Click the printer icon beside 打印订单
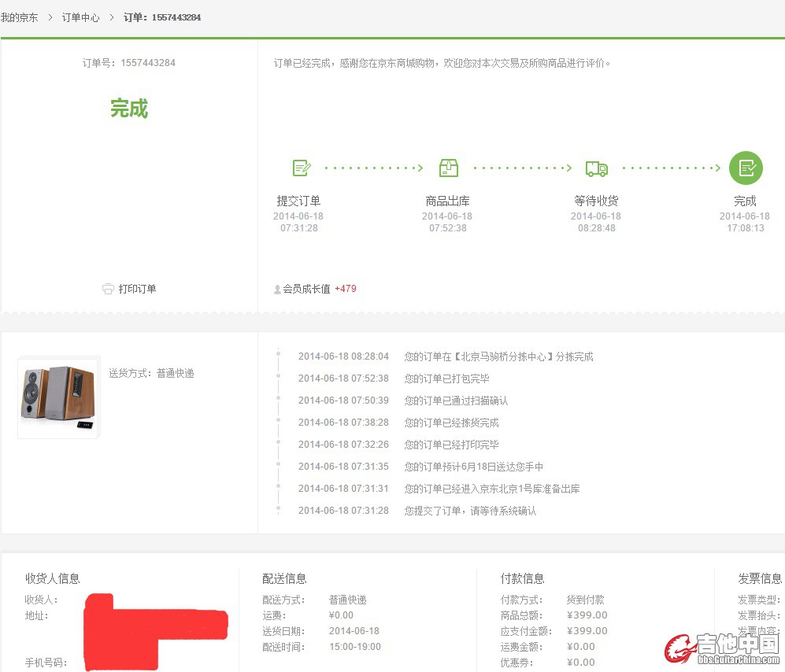The height and width of the screenshot is (672, 785). 108,289
